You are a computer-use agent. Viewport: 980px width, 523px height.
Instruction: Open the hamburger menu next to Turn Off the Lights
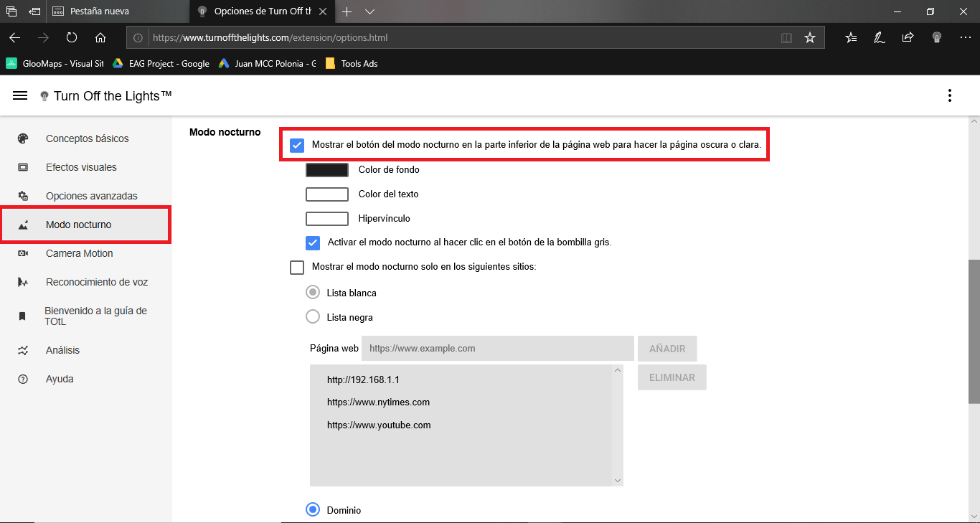point(20,95)
